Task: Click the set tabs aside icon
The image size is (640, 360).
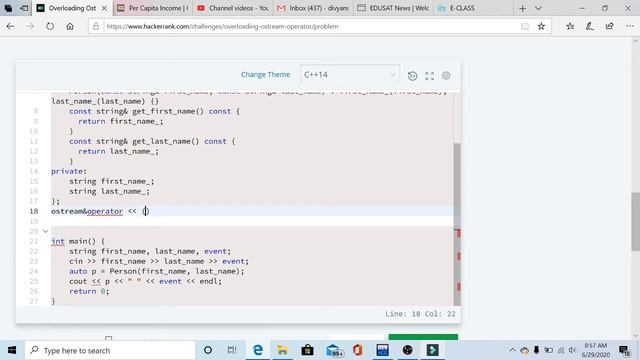Action: pos(24,8)
